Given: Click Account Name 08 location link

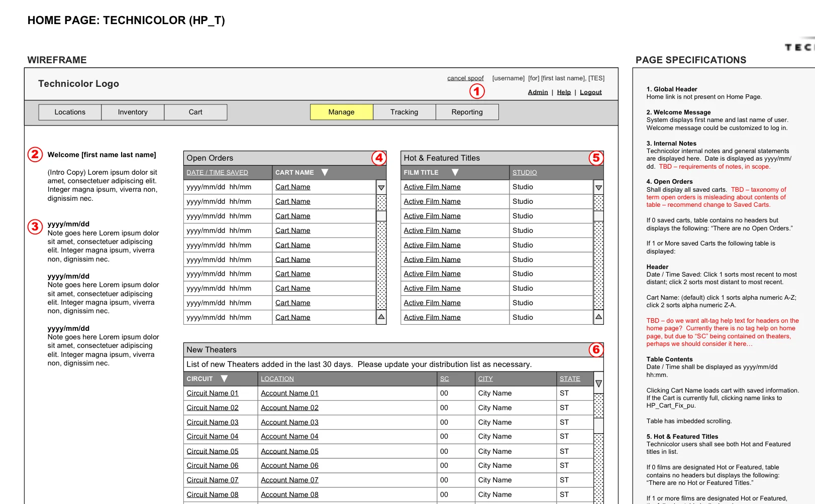Looking at the screenshot, I should (x=289, y=494).
